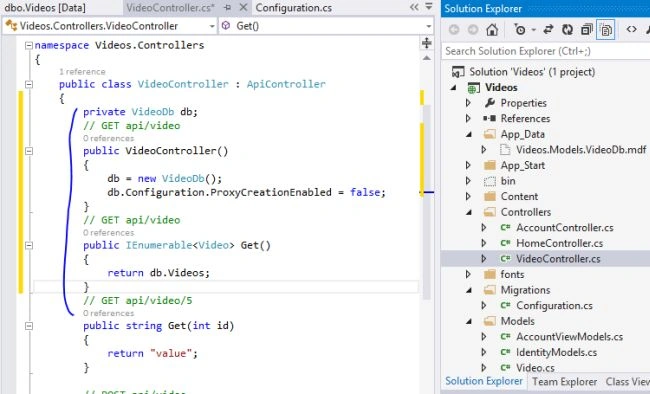Image resolution: width=650 pixels, height=394 pixels.
Task: Select AccountViewModels.cs file
Action: coord(569,337)
